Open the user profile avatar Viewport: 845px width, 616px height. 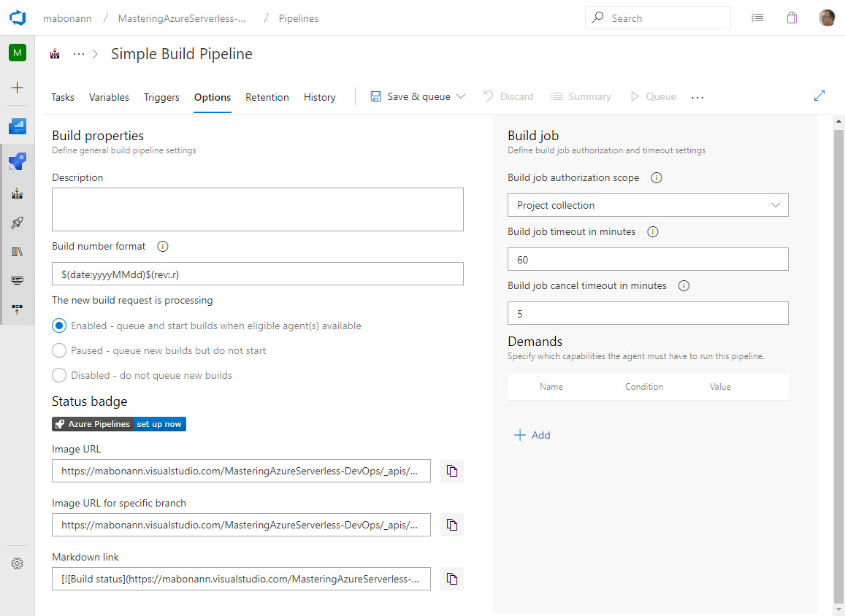827,18
